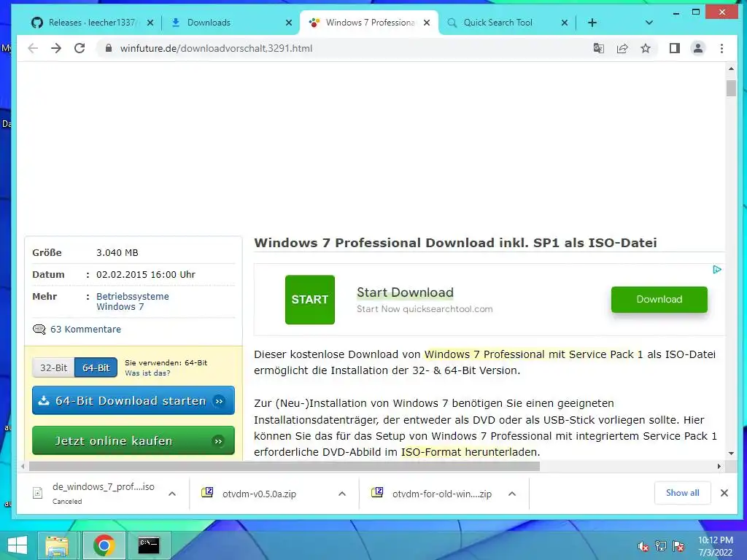Expand options for otvdm-v0.5.0a.zip

coord(342,494)
